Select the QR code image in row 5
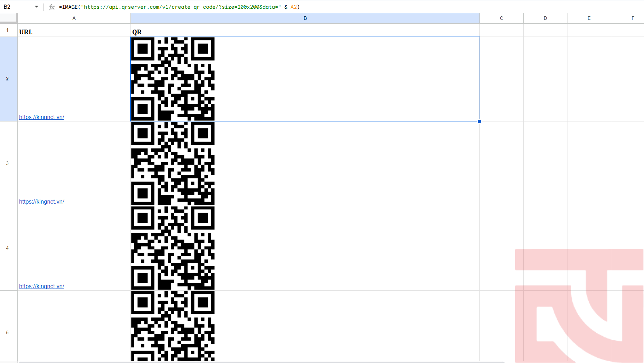The image size is (644, 363). click(x=173, y=326)
